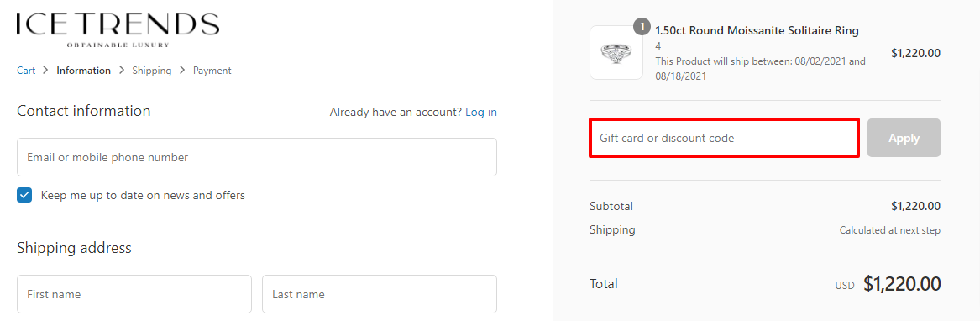Click the chevron before the Payment breadcrumb
The width and height of the screenshot is (980, 321).
[x=182, y=71]
